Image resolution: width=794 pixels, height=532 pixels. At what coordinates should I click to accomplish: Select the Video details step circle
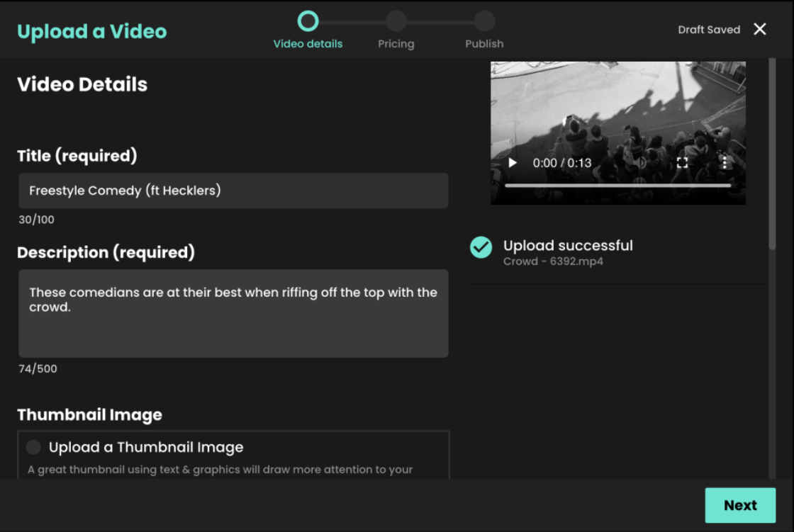point(308,21)
